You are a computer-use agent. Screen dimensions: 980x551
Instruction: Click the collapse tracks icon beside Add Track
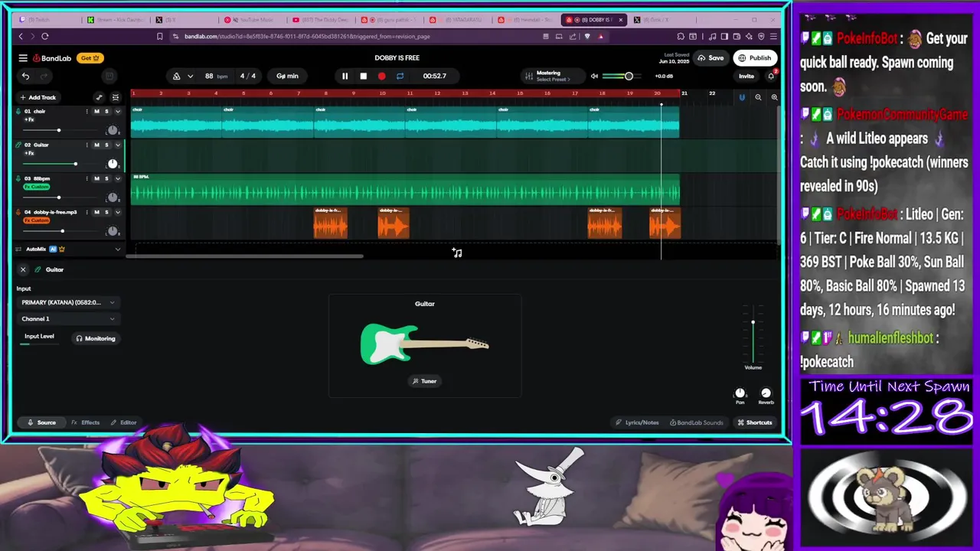pos(116,97)
